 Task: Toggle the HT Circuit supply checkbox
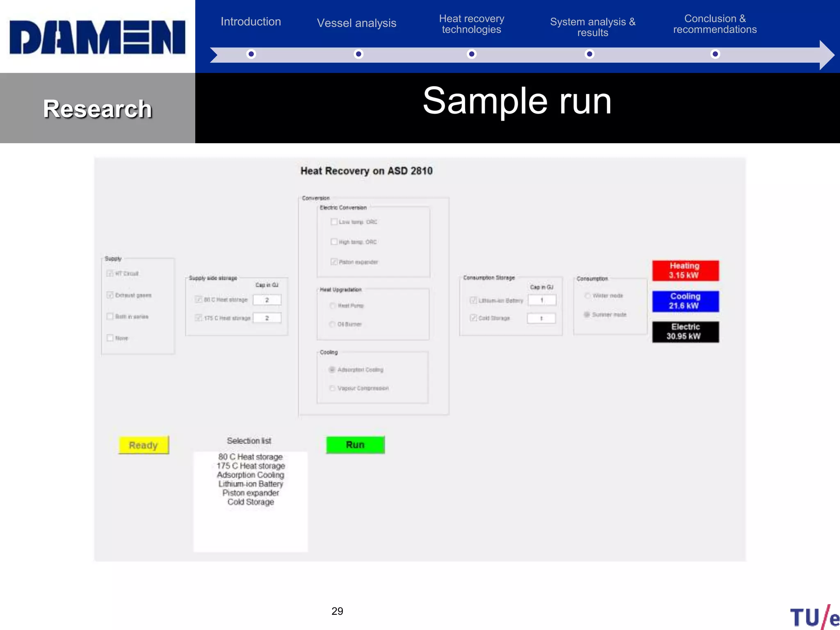pos(110,274)
